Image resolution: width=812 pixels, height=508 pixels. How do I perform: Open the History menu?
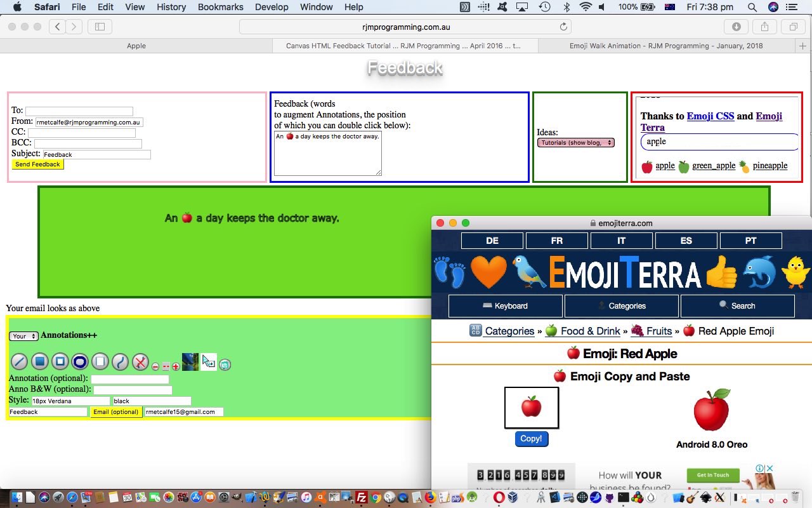(x=171, y=7)
